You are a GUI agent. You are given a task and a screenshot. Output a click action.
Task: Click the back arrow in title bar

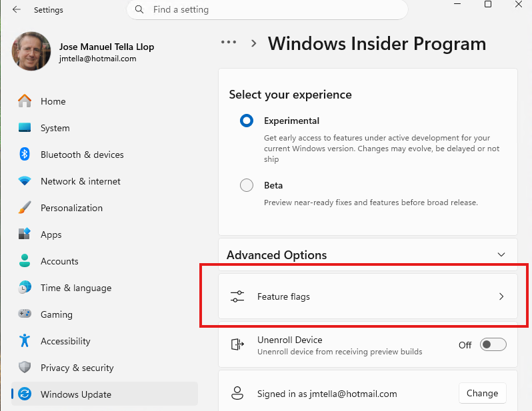click(x=17, y=10)
